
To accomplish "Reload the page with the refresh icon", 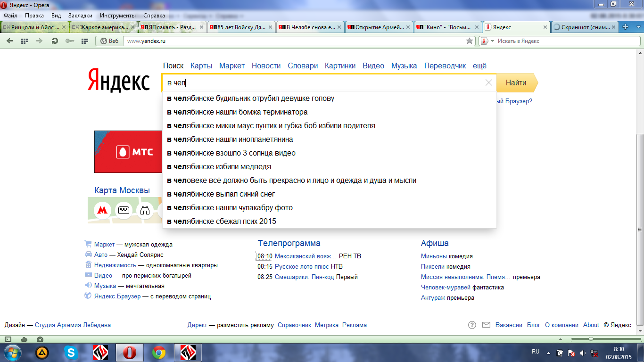I will (55, 41).
